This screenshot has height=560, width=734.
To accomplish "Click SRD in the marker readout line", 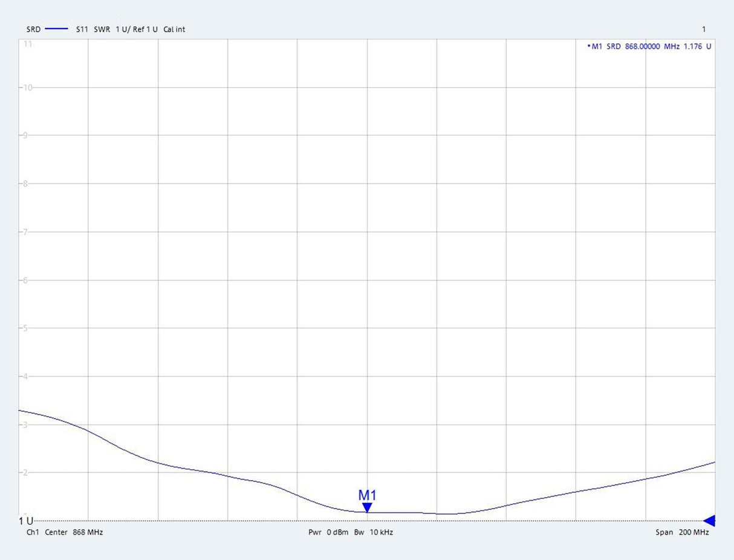I will 614,47.
